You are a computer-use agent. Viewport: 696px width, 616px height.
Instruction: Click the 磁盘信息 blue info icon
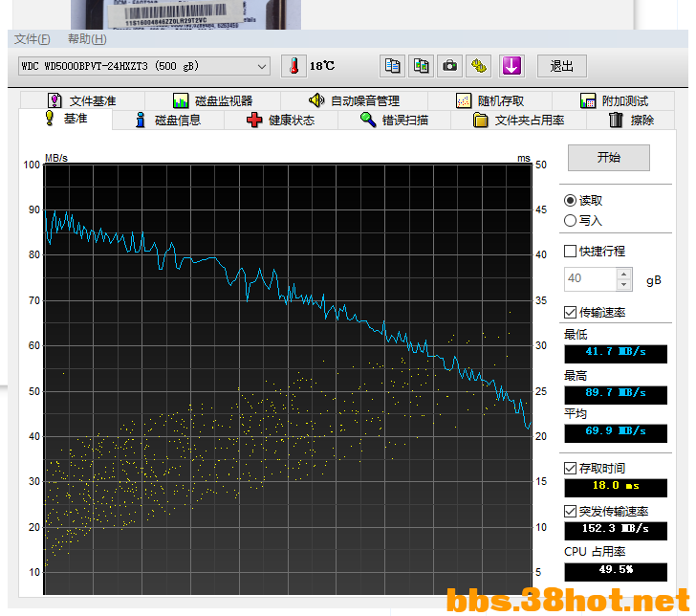tap(141, 120)
